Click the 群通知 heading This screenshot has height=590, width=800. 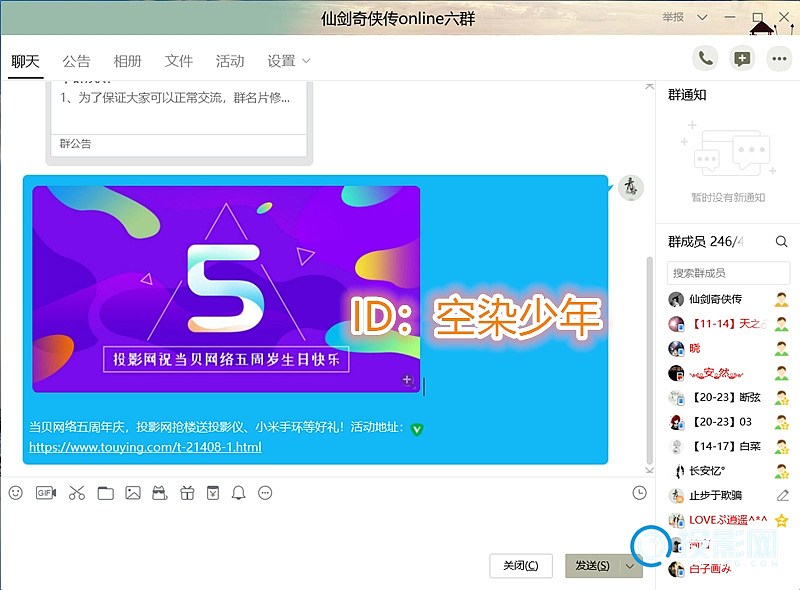click(x=687, y=94)
